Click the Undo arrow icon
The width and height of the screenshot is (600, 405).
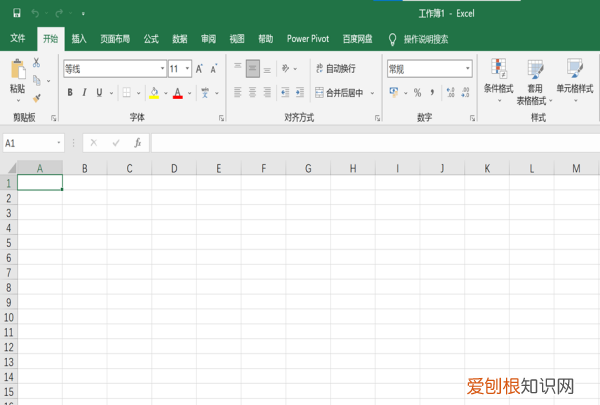click(x=35, y=13)
